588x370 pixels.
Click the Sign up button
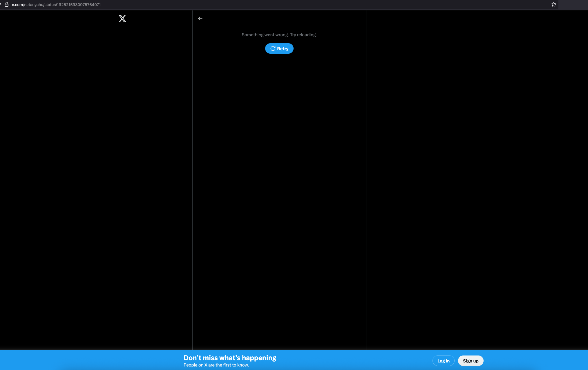coord(471,361)
